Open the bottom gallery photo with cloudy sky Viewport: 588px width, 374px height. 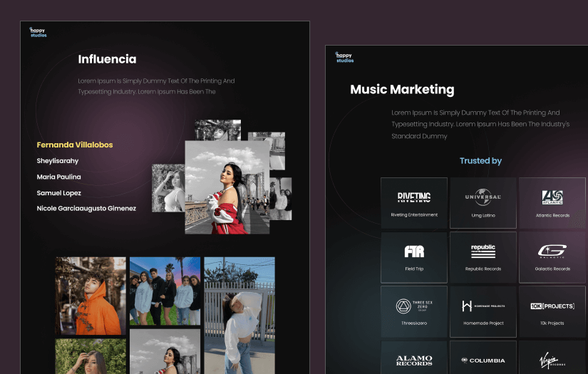(x=165, y=351)
